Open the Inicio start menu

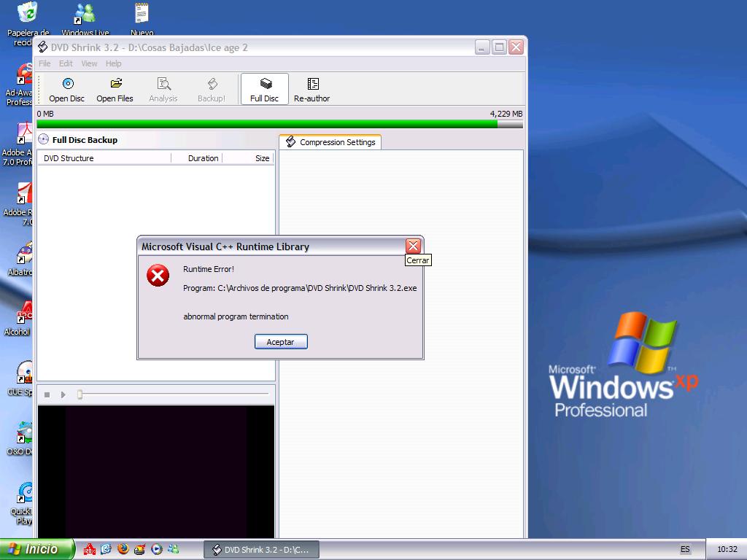coord(36,549)
